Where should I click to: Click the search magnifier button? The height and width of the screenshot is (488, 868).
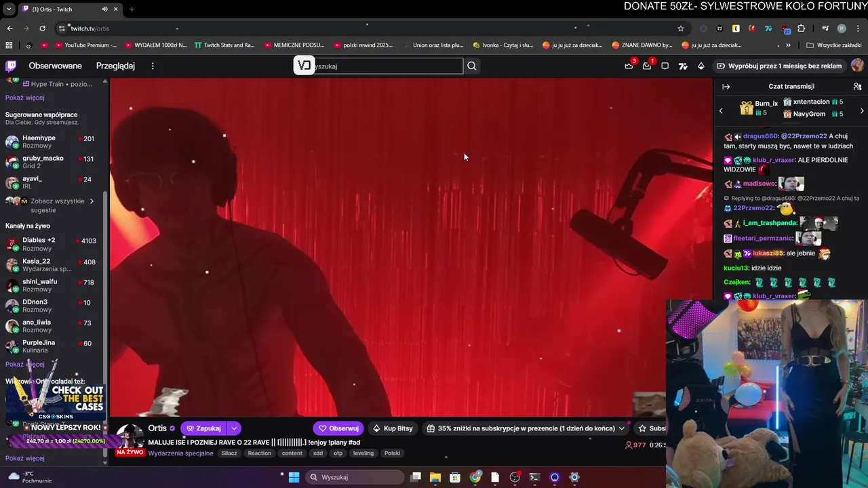coord(472,66)
